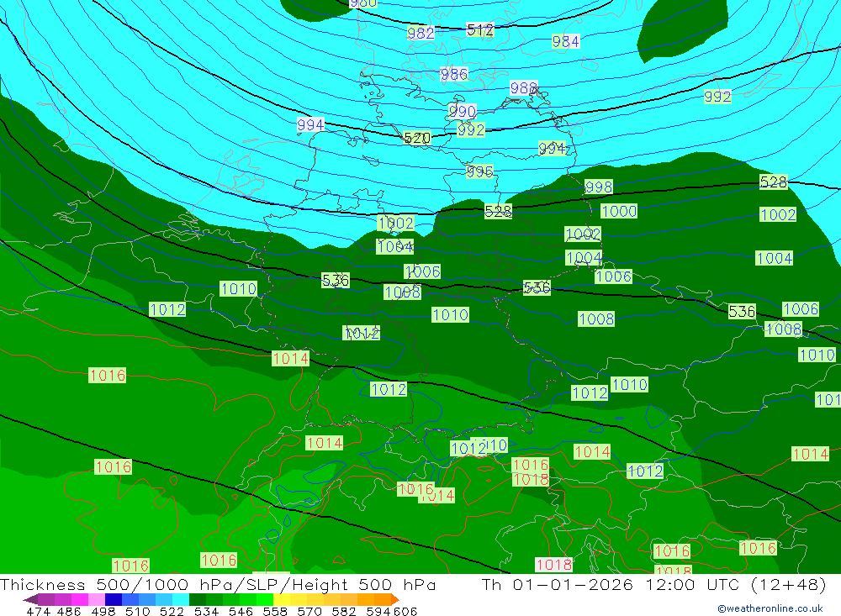
Task: Click the purple left arrow tip of the colorbar
Action: click(30, 599)
